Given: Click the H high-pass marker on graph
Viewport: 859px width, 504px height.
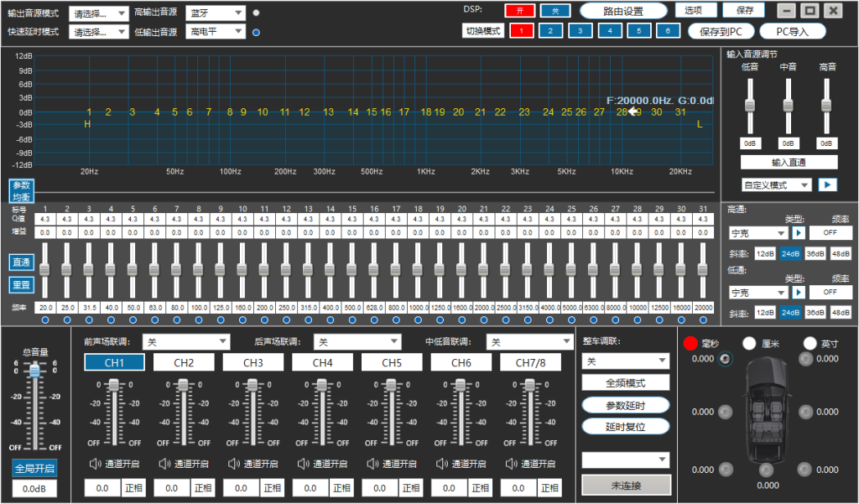Looking at the screenshot, I should 87,124.
